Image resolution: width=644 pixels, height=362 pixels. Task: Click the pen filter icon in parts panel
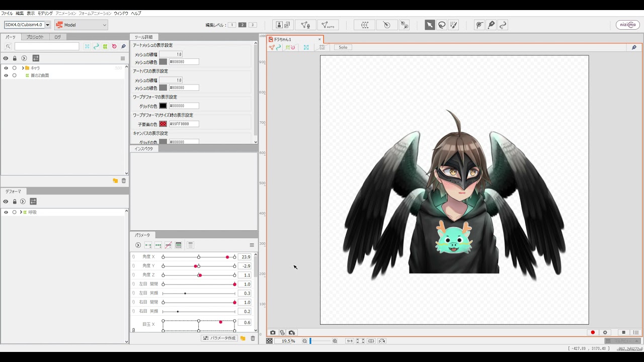(x=123, y=46)
